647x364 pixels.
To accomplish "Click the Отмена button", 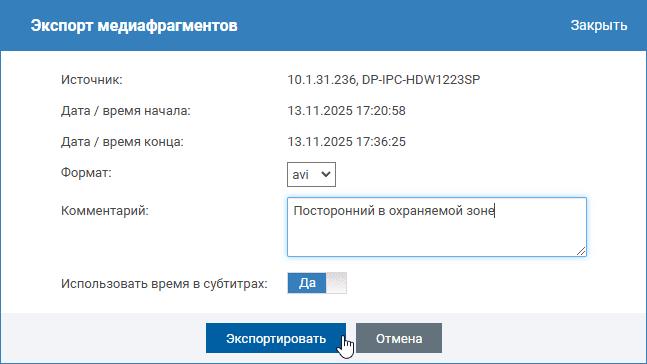I will point(399,338).
